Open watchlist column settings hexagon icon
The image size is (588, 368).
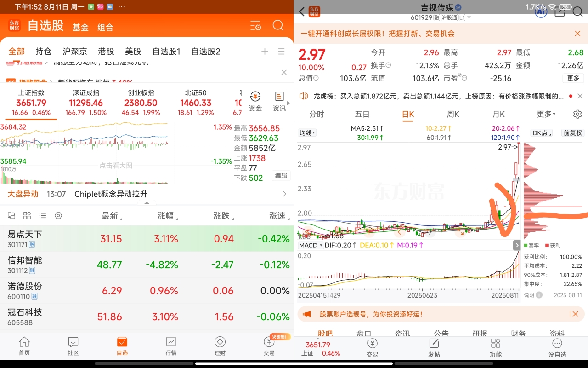point(58,215)
